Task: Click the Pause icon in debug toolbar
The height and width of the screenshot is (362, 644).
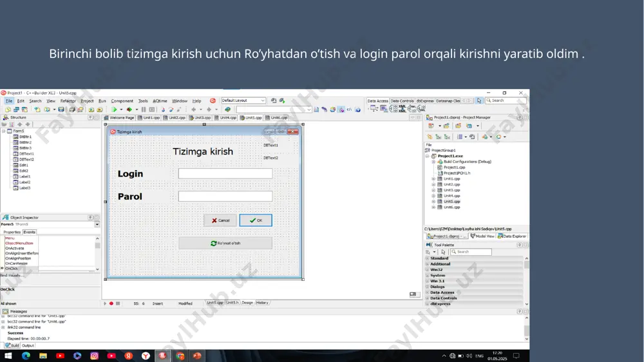Action: 144,110
